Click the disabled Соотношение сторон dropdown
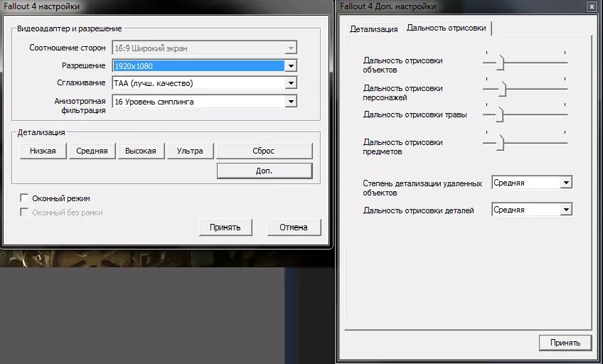 coord(205,48)
